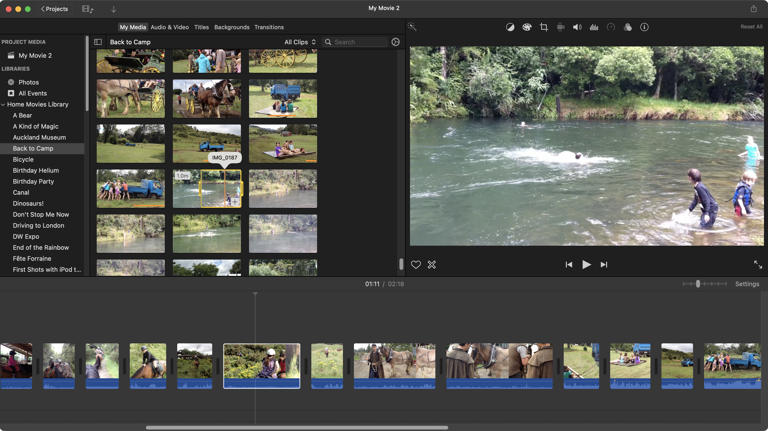The image size is (768, 431).
Task: Select the last blue truck clip in timeline
Action: tap(732, 366)
